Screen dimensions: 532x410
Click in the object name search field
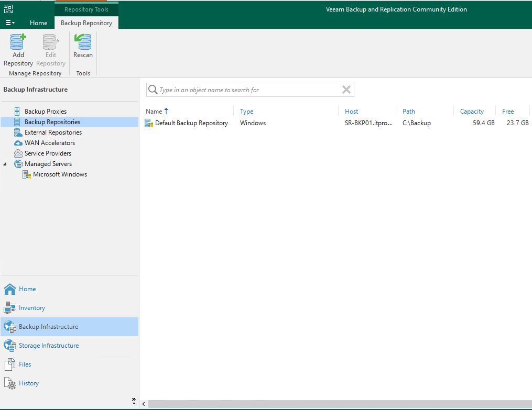point(246,90)
